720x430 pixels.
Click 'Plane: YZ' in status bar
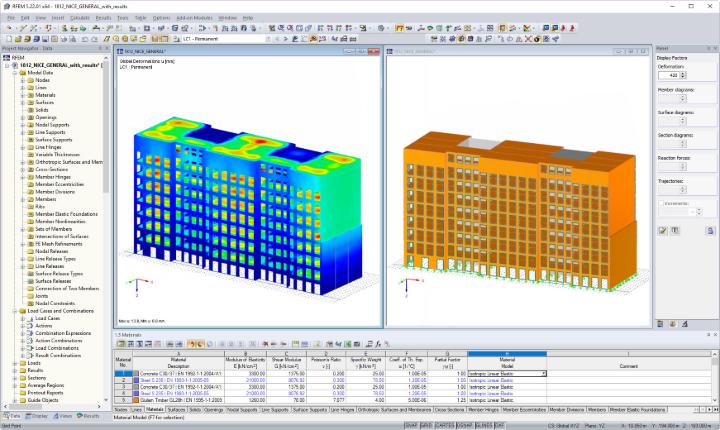[596, 425]
